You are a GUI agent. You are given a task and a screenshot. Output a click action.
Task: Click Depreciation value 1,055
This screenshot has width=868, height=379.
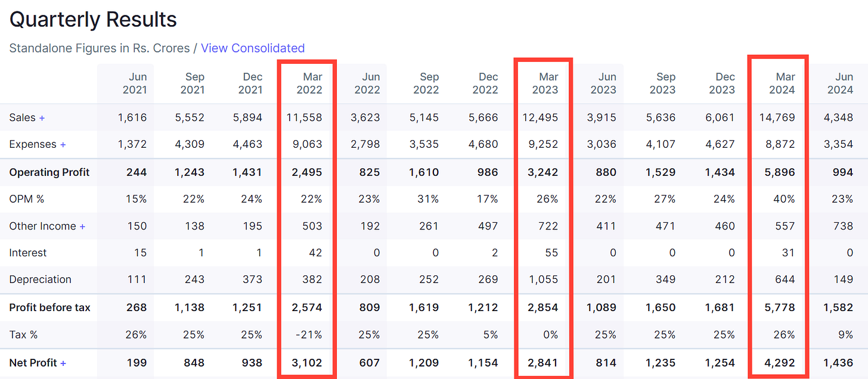click(545, 279)
